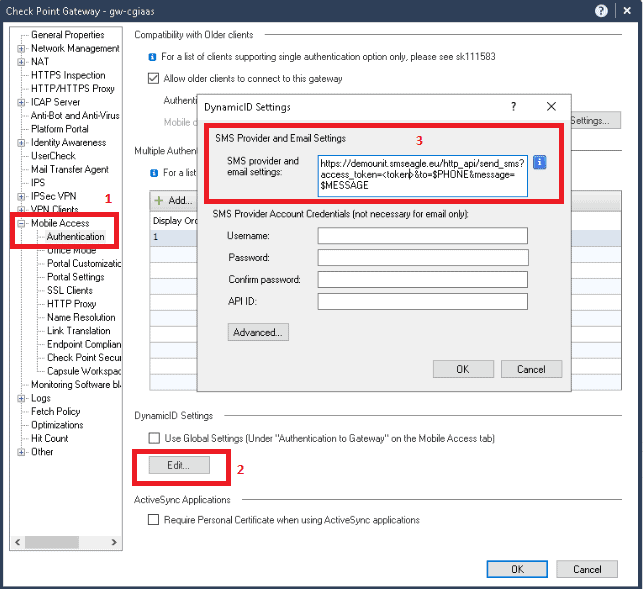The height and width of the screenshot is (589, 643).
Task: Select Portal Settings tree item
Action: point(75,277)
